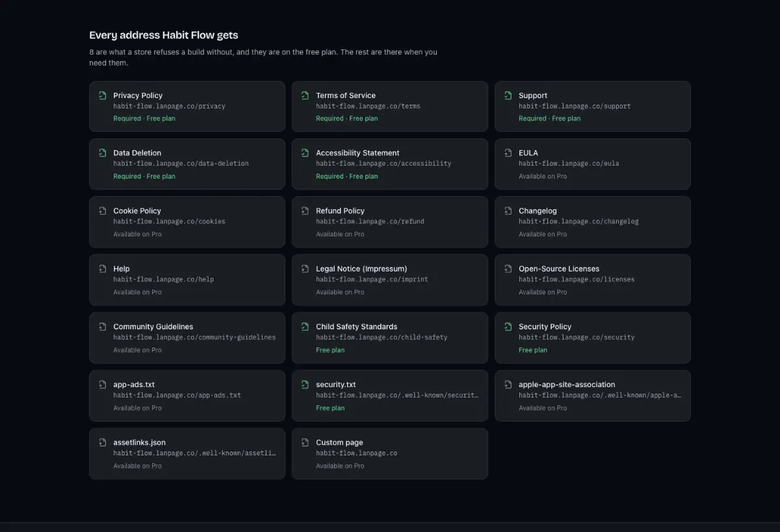780x532 pixels.
Task: Click the file icon next to Refund Policy
Action: 305,211
